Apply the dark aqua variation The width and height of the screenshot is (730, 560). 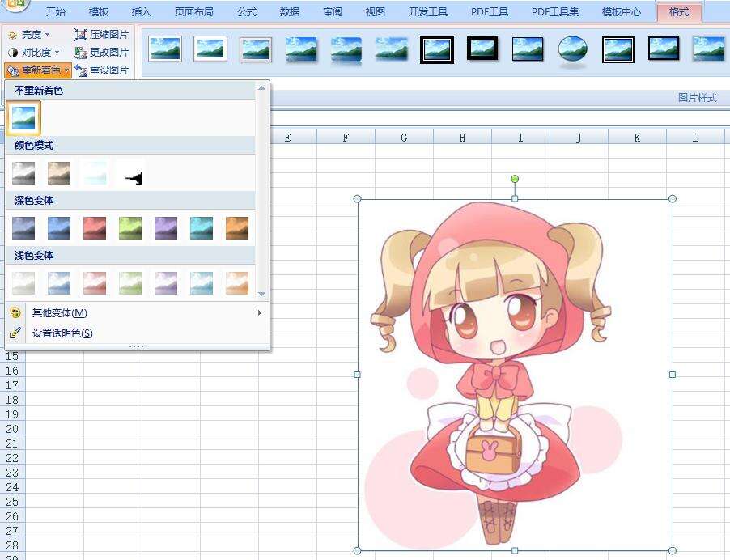click(x=202, y=228)
